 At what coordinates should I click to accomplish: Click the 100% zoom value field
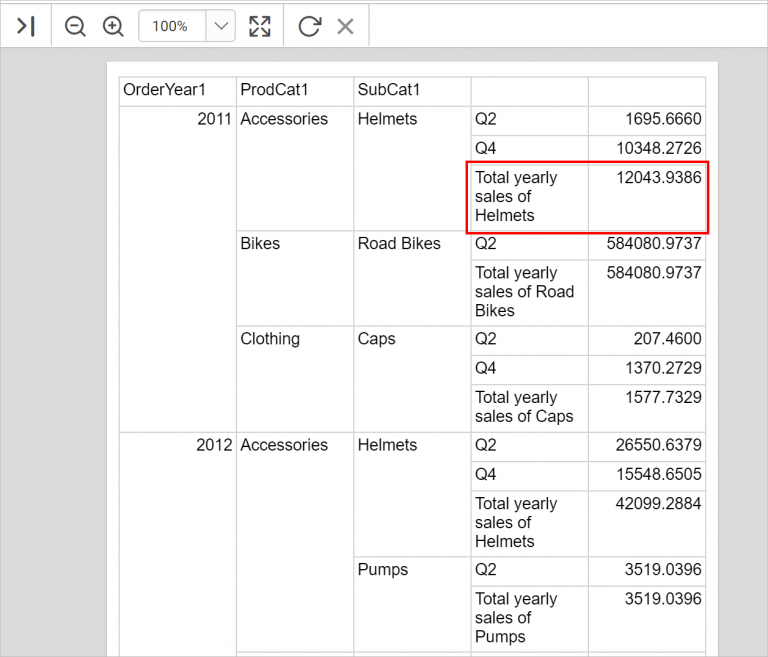172,26
